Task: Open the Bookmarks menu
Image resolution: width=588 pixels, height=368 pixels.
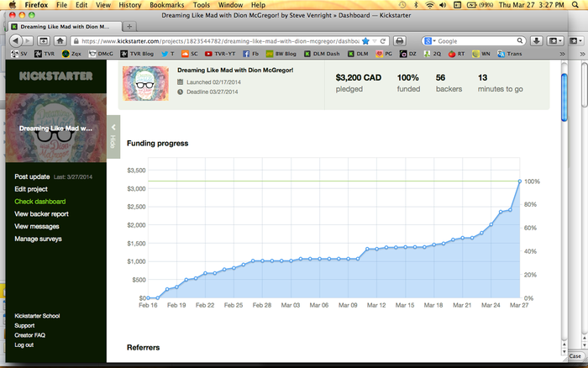Action: [x=167, y=5]
